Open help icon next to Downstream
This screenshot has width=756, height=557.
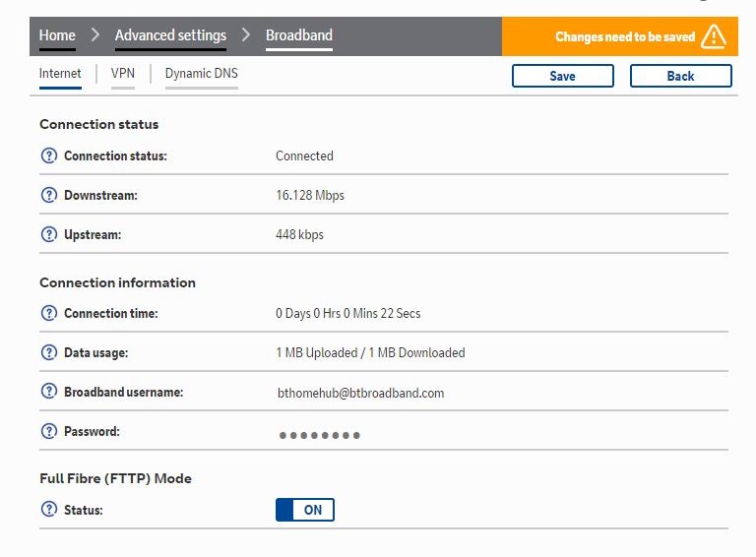point(48,196)
